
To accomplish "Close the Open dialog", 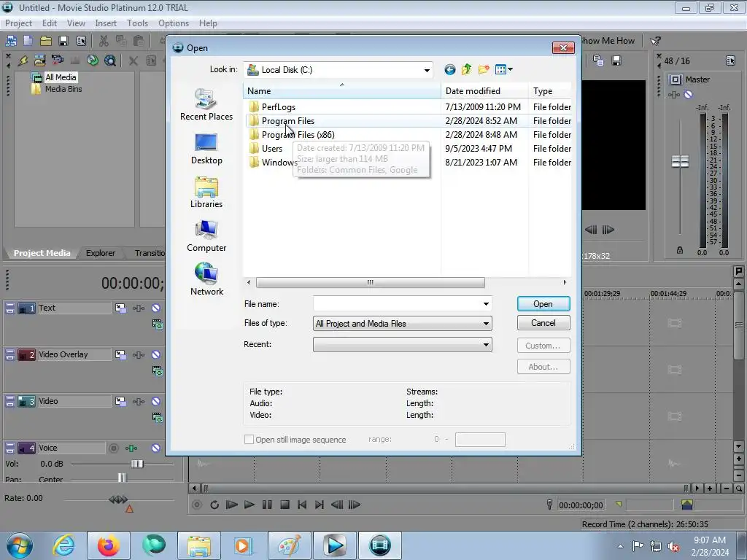I will [x=563, y=47].
